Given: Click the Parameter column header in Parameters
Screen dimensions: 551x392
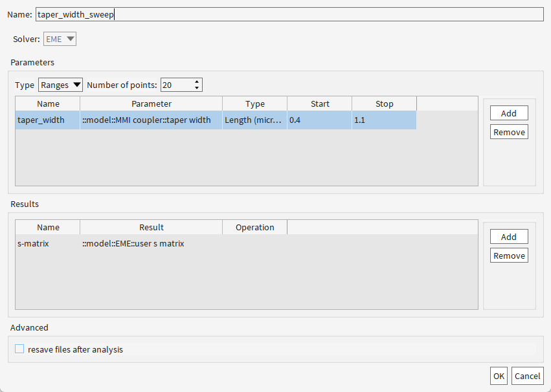Looking at the screenshot, I should pyautogui.click(x=151, y=104).
